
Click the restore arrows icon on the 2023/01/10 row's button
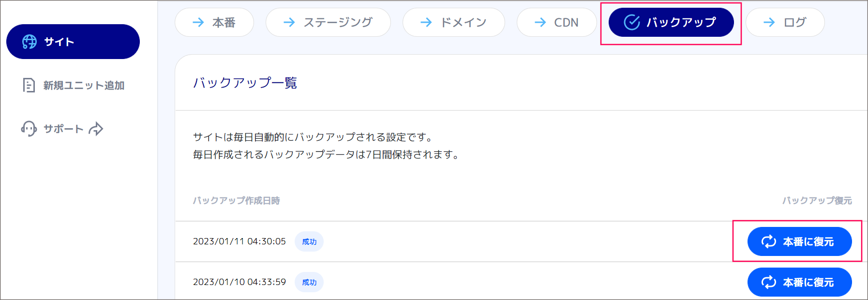coord(769,282)
